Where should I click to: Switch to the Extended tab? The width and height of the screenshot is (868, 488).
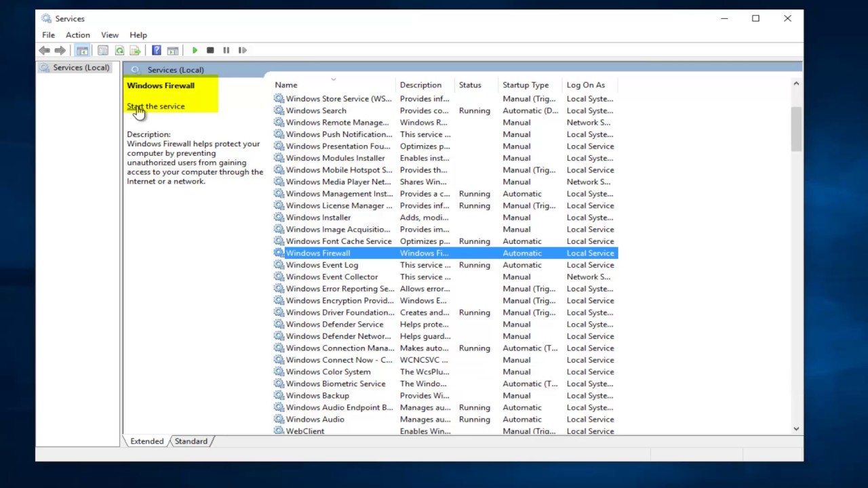(146, 441)
